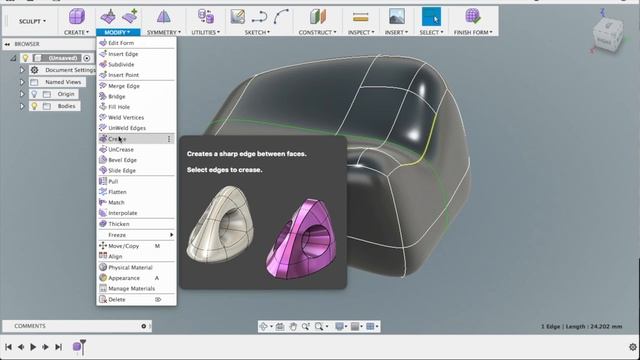Image resolution: width=640 pixels, height=360 pixels.
Task: Click the ViewCube in the corner
Action: click(x=608, y=34)
